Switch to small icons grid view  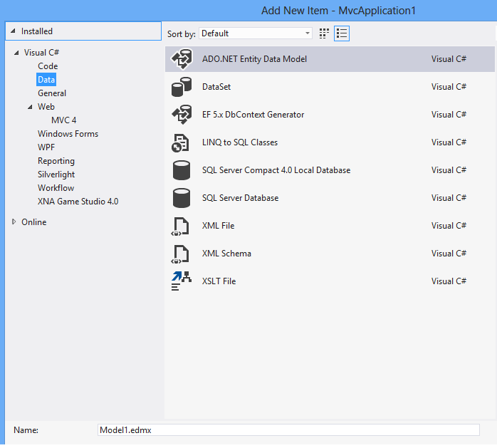324,33
